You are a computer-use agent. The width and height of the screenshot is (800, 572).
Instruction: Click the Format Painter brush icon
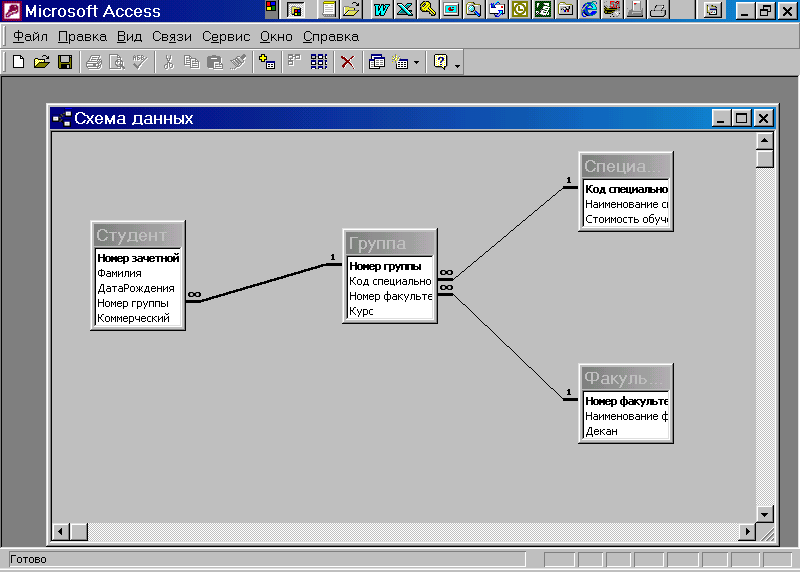pos(238,62)
